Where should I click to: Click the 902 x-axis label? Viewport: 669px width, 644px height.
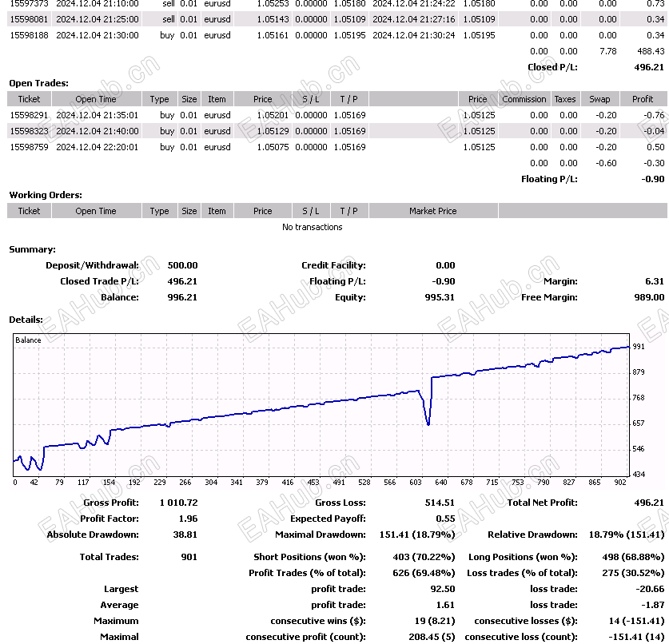pyautogui.click(x=620, y=483)
